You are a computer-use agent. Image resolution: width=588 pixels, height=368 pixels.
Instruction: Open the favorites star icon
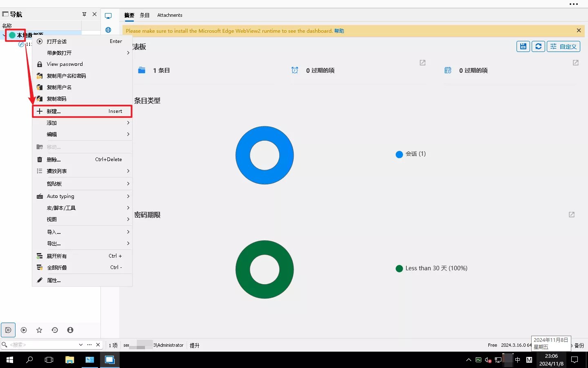click(39, 330)
